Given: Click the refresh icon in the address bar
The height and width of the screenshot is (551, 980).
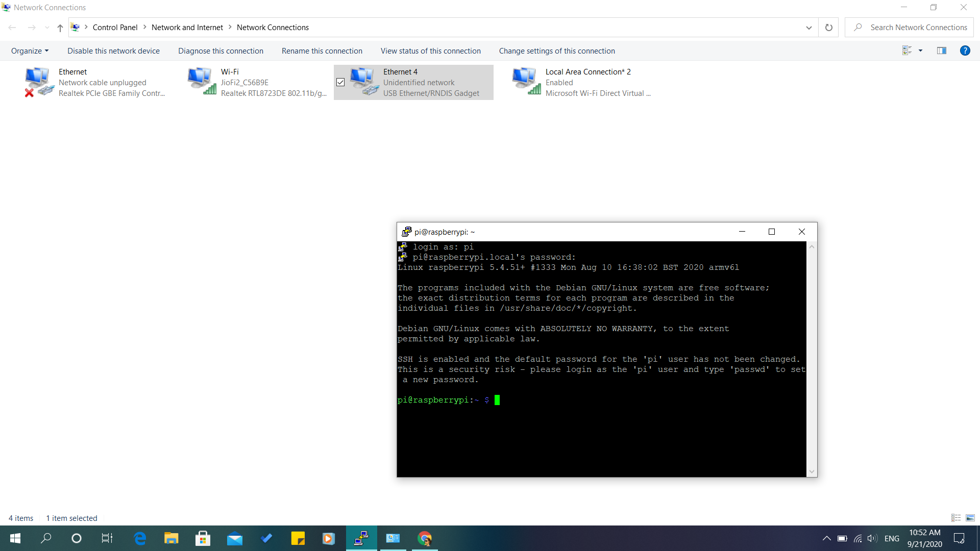Looking at the screenshot, I should (829, 28).
